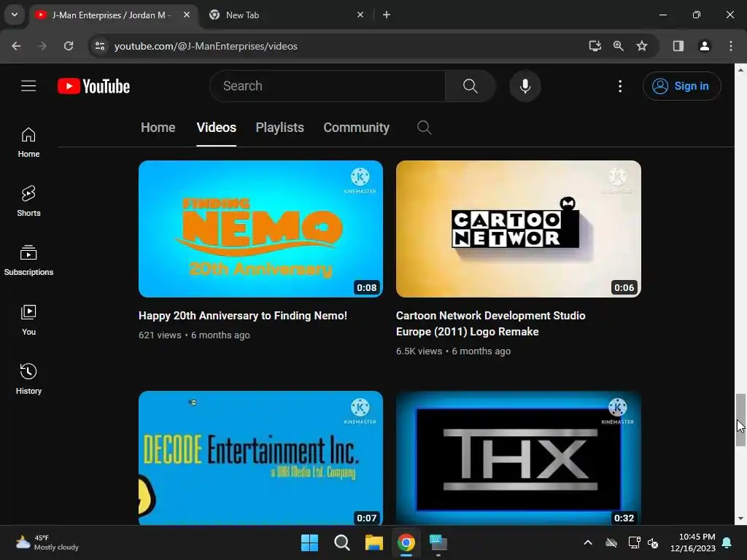Open the Windows Start menu
This screenshot has width=747, height=560.
click(309, 542)
